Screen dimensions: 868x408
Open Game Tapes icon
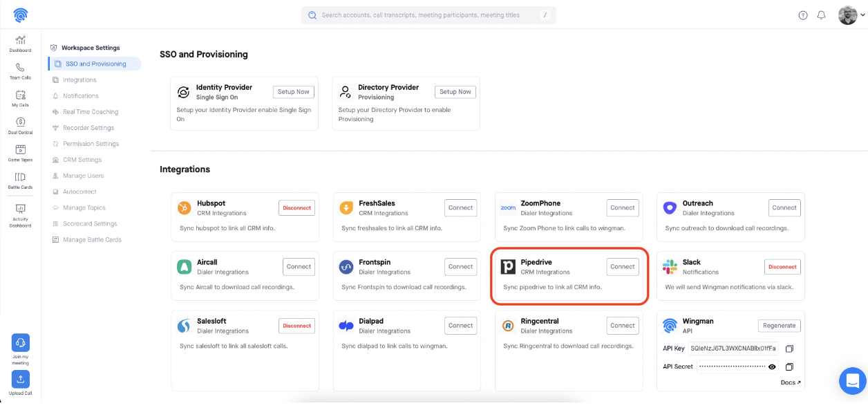coord(20,149)
